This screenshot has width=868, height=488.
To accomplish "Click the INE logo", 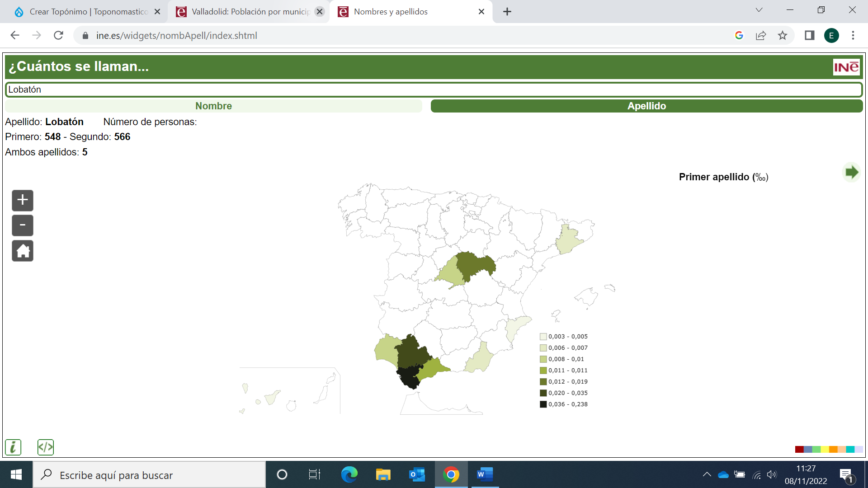I will pyautogui.click(x=846, y=67).
